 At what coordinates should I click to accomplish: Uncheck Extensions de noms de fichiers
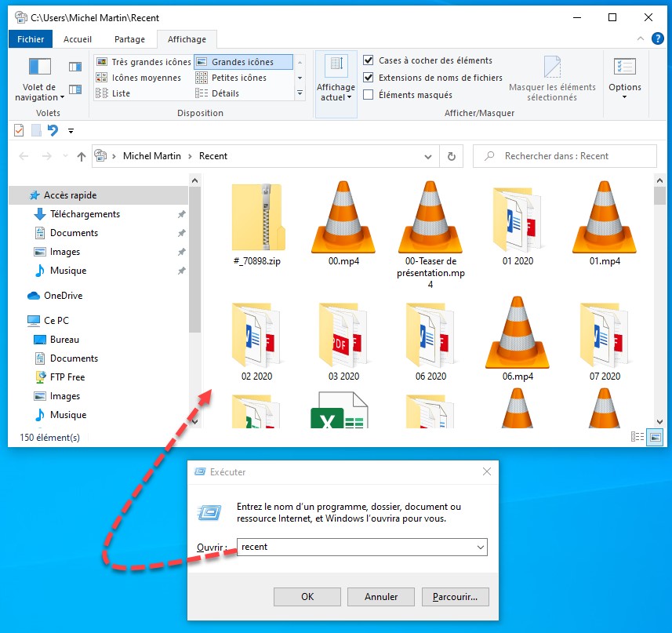click(x=369, y=78)
